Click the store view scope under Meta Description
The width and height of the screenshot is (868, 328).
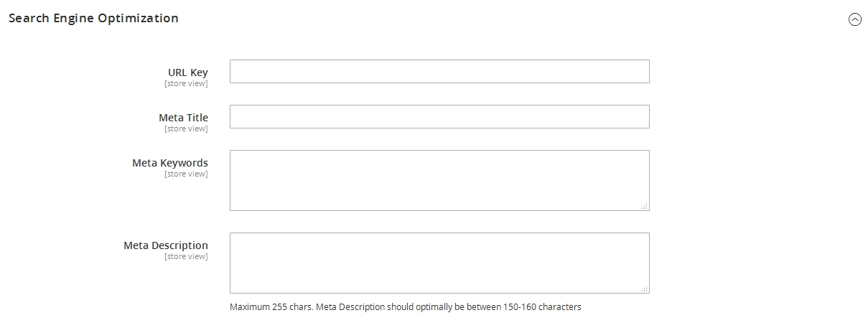(x=186, y=257)
